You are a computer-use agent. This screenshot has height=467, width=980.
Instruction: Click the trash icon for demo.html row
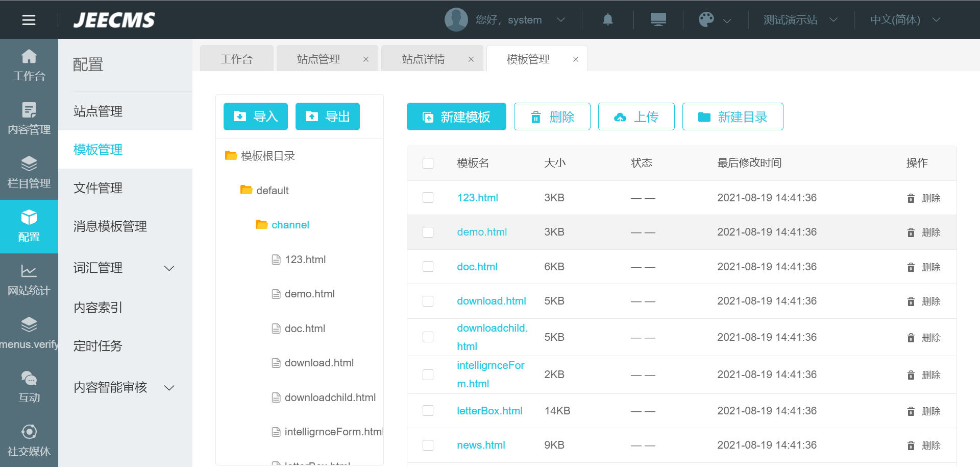point(911,232)
